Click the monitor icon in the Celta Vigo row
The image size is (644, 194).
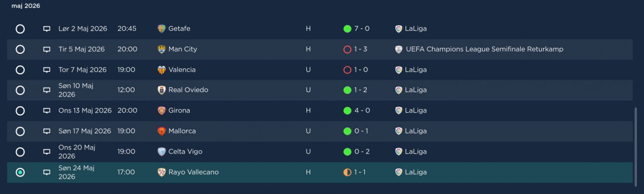coord(47,152)
